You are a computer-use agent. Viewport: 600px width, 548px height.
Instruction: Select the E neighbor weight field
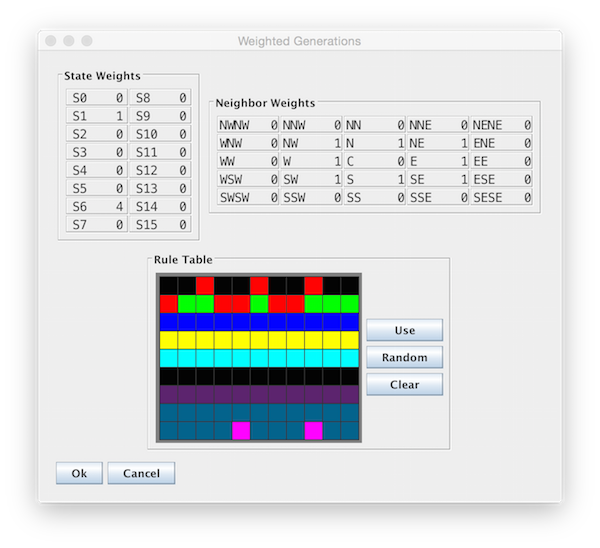coord(438,161)
